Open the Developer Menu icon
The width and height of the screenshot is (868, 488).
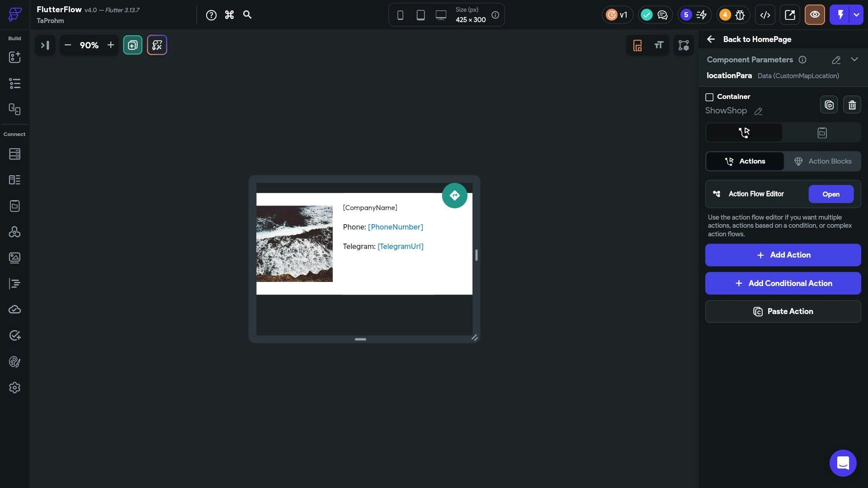pos(789,15)
